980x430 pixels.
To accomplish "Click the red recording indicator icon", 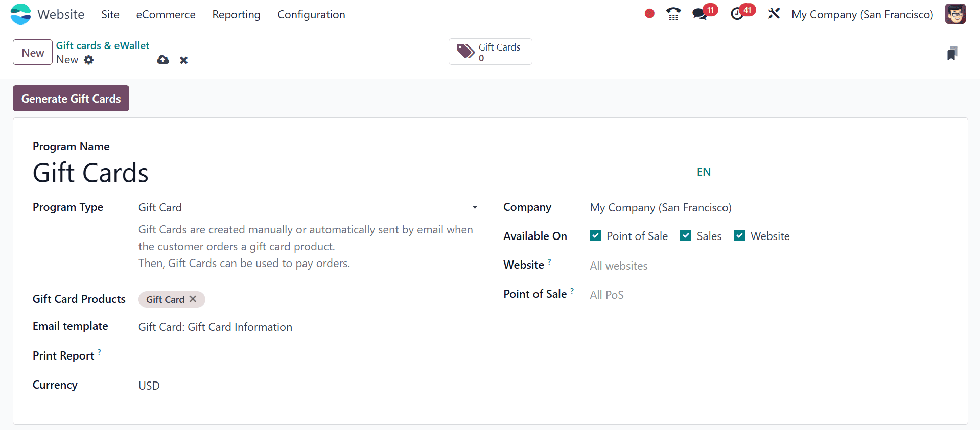I will [x=649, y=14].
